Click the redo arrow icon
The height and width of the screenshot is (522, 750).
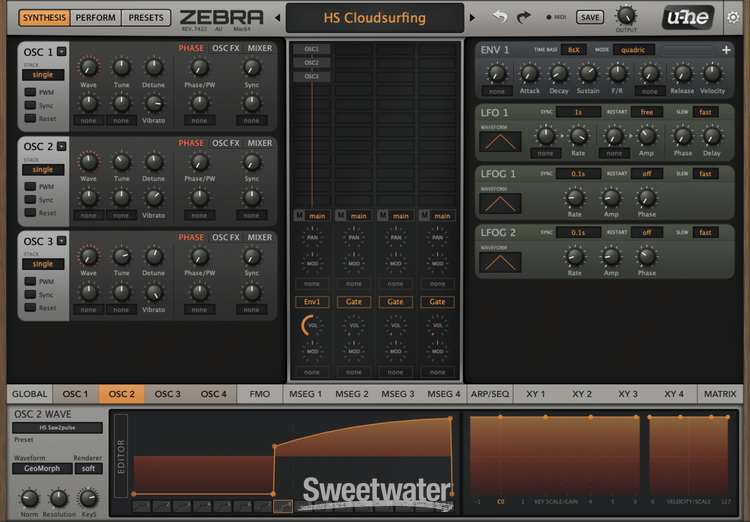point(524,18)
